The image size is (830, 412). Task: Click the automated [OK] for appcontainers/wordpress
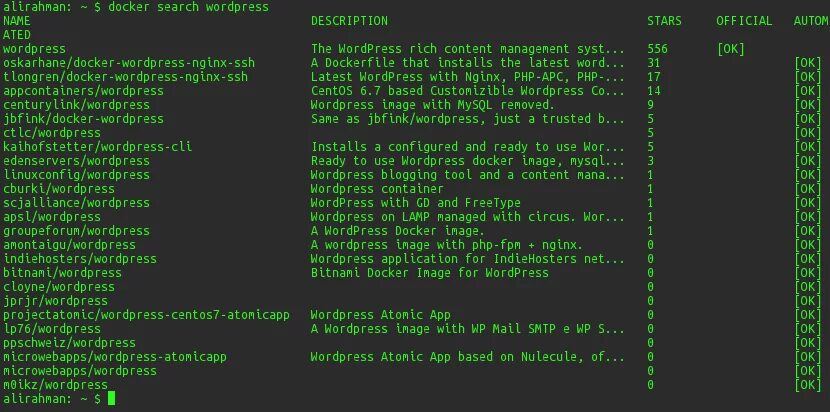(808, 91)
